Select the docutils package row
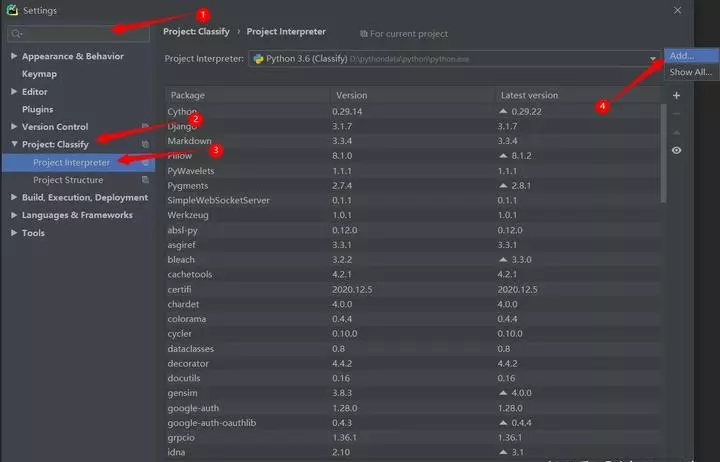720x462 pixels. click(413, 378)
